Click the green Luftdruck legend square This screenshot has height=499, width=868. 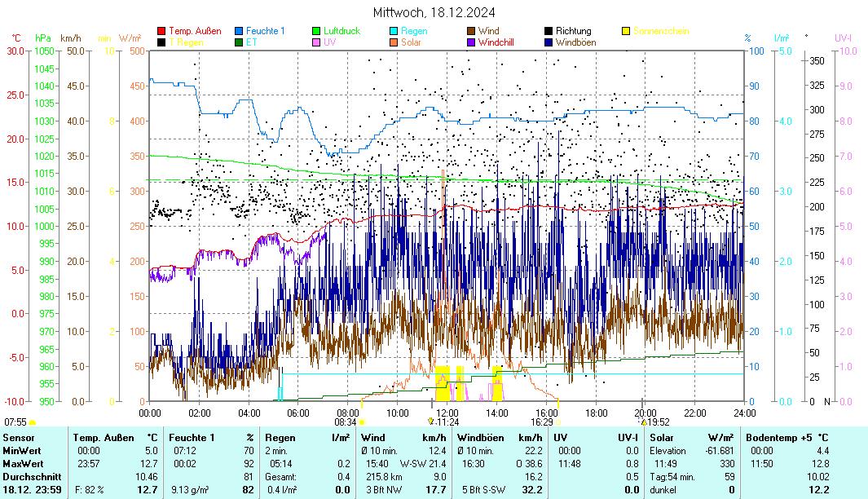click(x=317, y=31)
